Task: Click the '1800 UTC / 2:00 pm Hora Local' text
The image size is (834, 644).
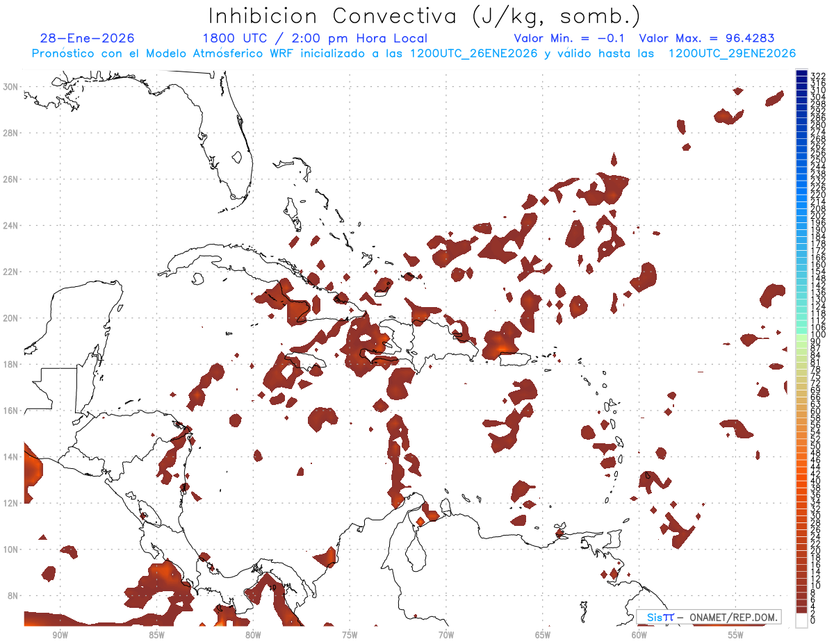Action: tap(315, 38)
